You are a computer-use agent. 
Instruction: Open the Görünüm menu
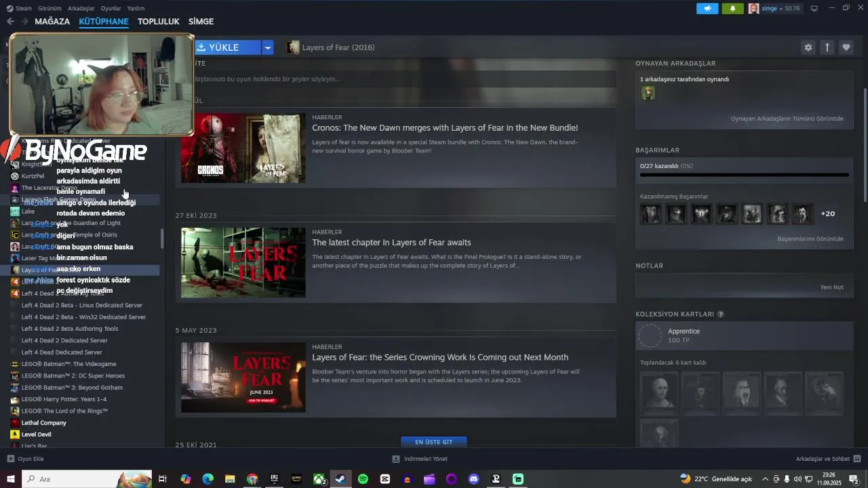pos(50,8)
